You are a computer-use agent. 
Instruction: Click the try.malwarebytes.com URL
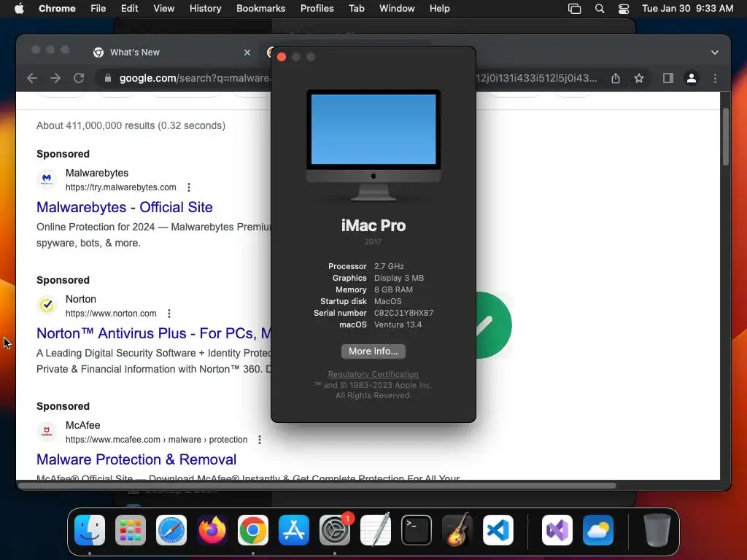(121, 187)
